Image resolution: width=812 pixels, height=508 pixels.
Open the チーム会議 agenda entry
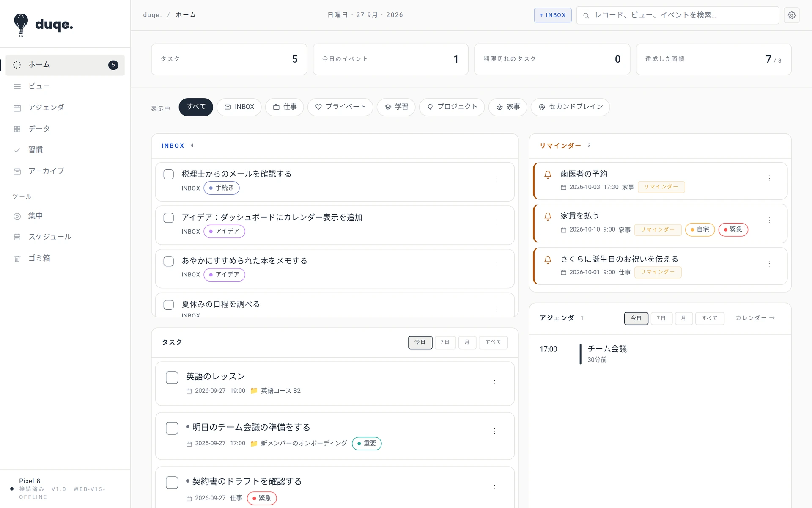(660, 354)
